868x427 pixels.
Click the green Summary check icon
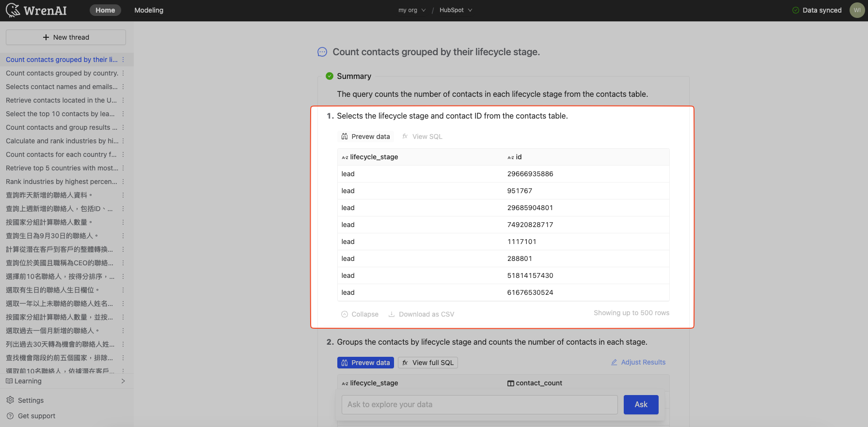(x=330, y=76)
